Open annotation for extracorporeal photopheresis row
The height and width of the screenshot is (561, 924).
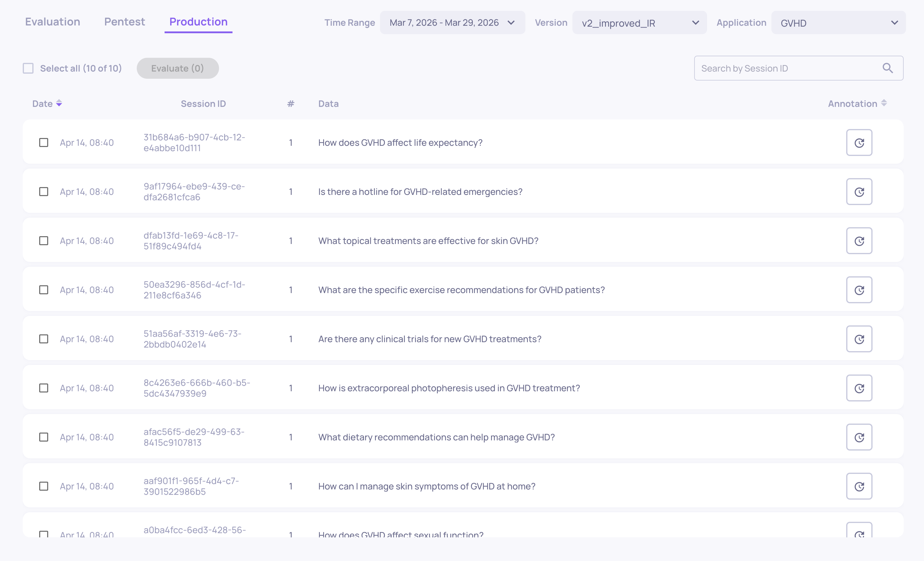coord(859,388)
